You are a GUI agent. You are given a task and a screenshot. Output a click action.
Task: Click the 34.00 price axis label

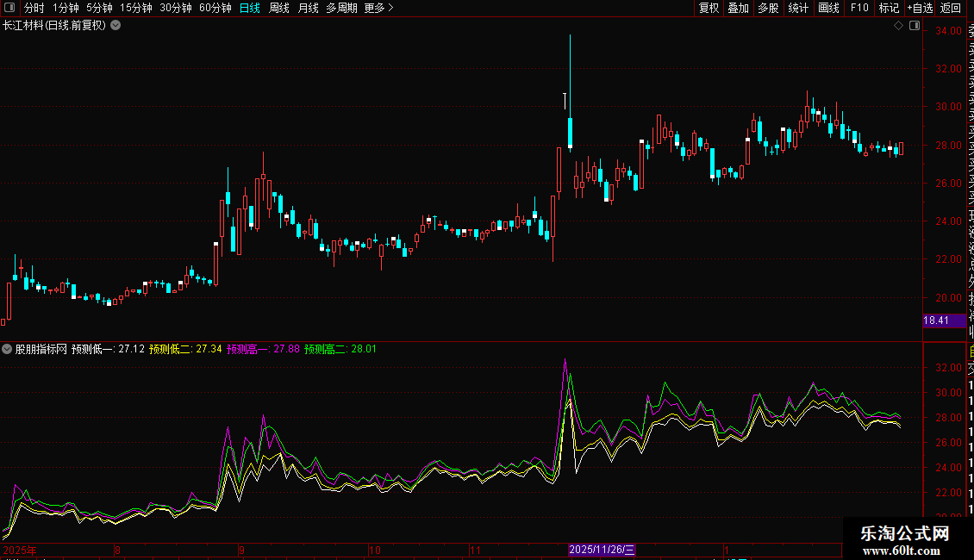click(x=948, y=31)
